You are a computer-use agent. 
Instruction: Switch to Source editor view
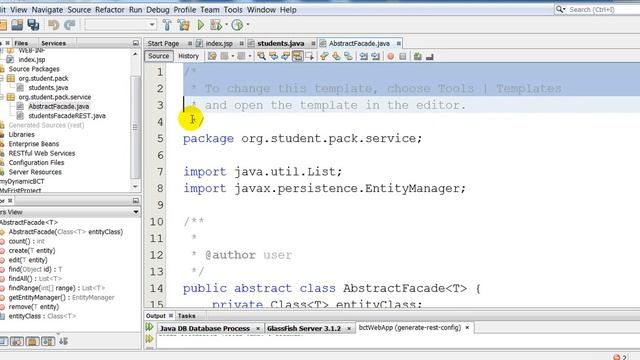[158, 56]
